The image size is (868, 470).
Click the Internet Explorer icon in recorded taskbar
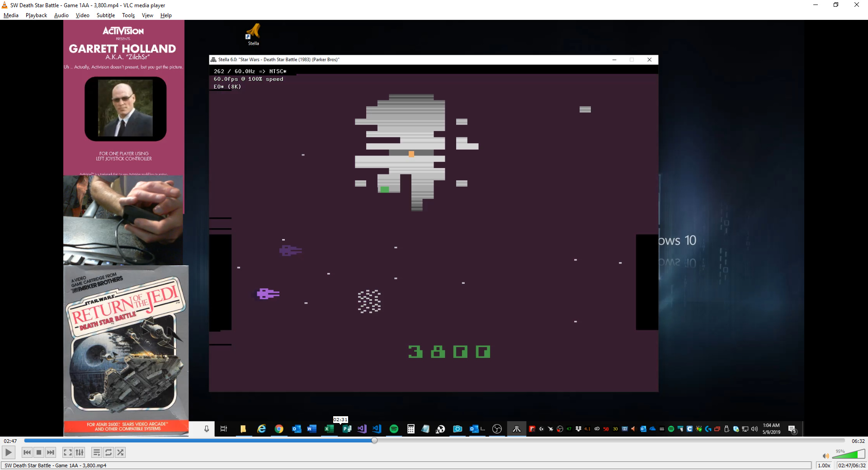pyautogui.click(x=262, y=429)
